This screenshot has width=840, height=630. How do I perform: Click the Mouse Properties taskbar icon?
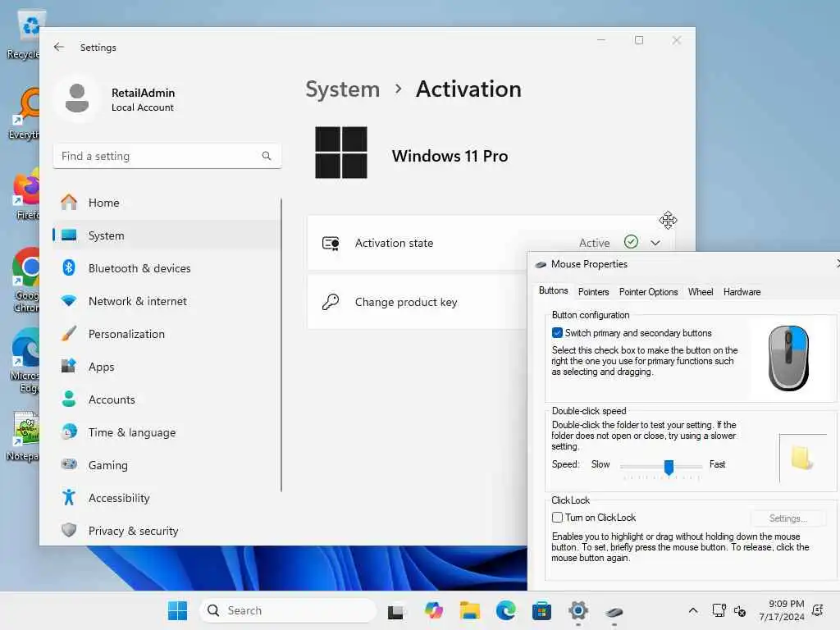[614, 611]
